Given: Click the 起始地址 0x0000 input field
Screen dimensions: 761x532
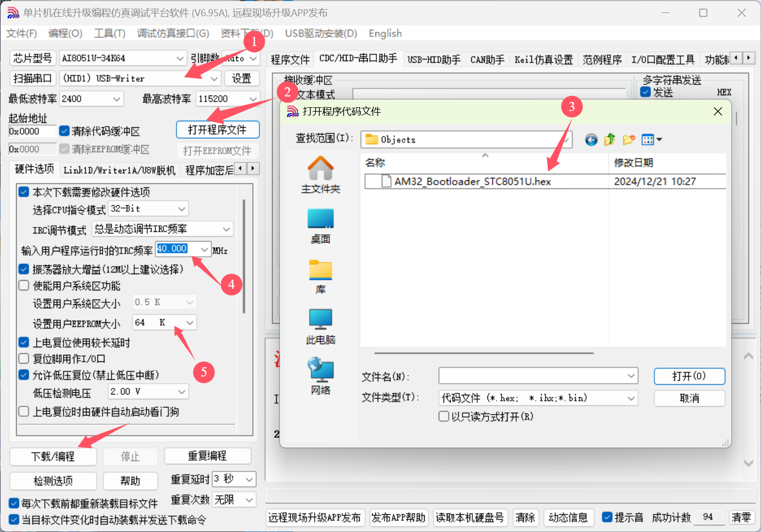Looking at the screenshot, I should tap(32, 131).
